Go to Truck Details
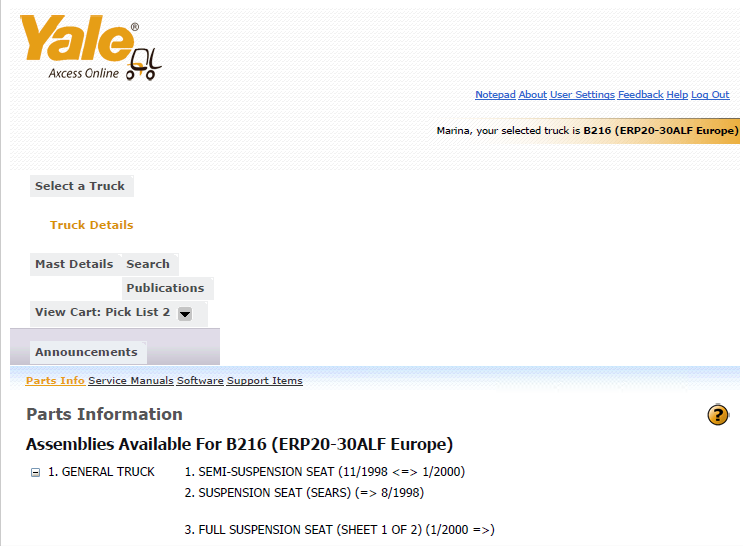The image size is (743, 546). 91,225
